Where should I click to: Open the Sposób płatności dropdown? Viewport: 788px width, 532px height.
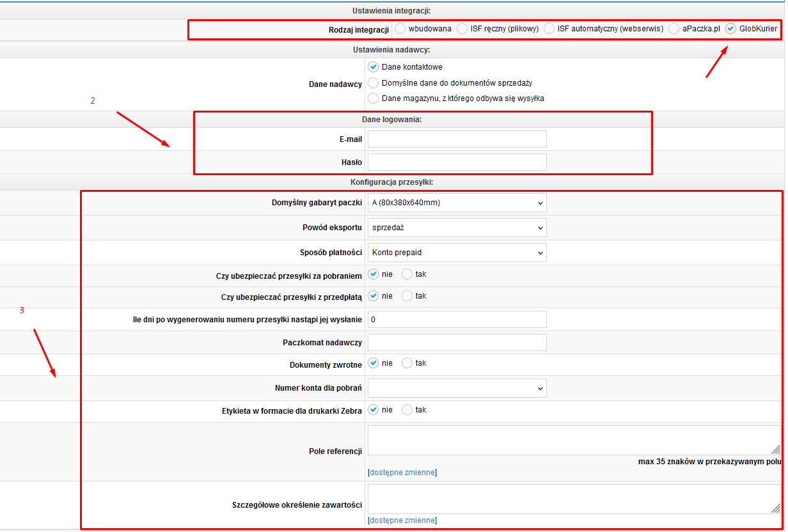pos(457,253)
